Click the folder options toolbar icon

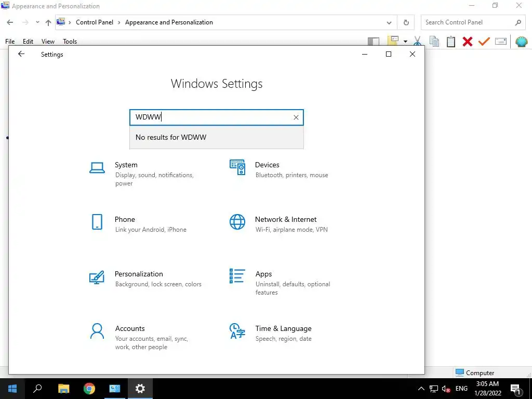tap(393, 42)
